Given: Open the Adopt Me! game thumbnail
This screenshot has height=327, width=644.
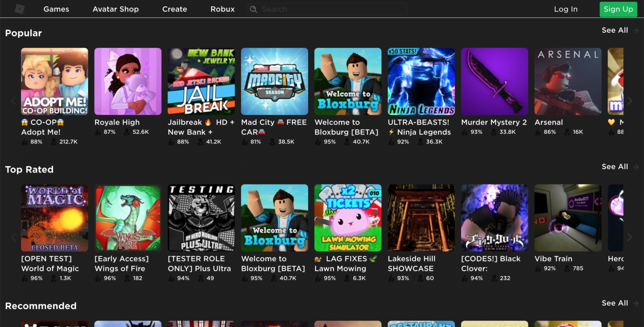Looking at the screenshot, I should (55, 81).
